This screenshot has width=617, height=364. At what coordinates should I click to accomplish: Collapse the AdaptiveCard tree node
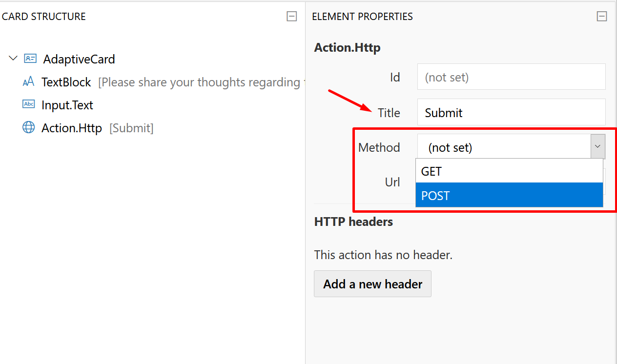13,58
